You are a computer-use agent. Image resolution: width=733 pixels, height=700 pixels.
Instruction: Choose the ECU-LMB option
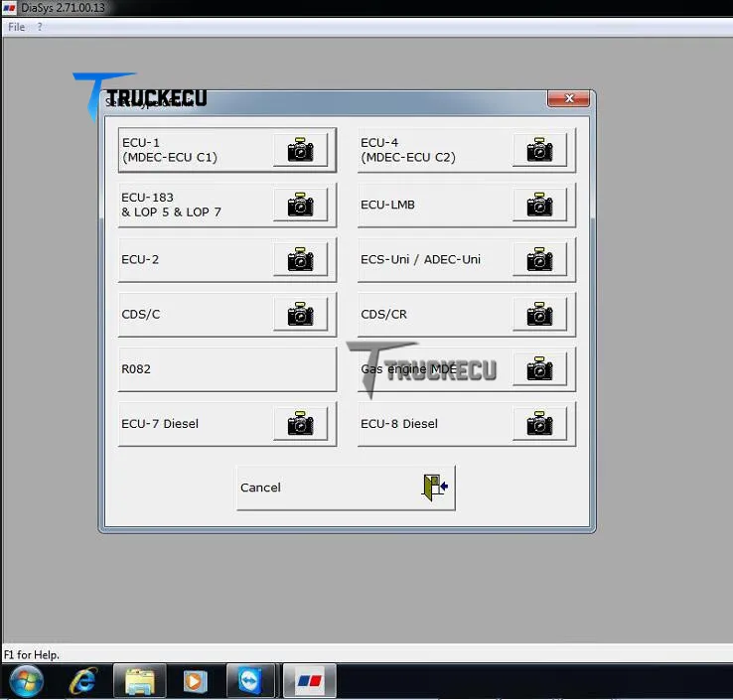[467, 205]
